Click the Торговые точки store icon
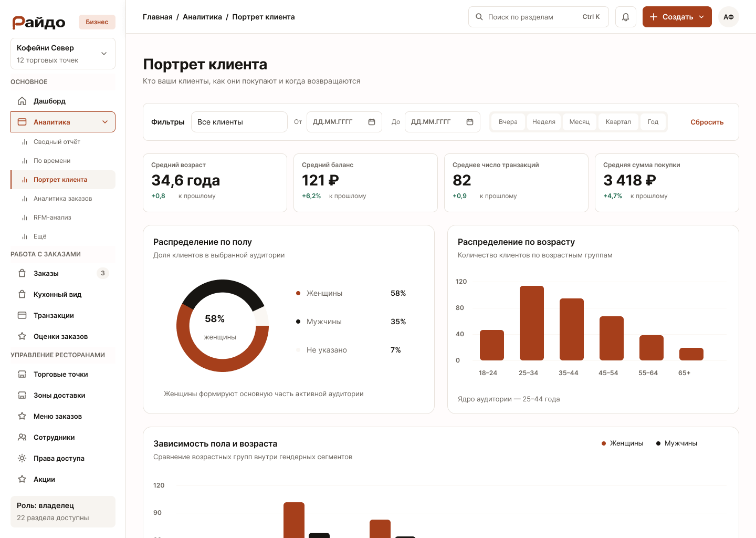 point(22,374)
